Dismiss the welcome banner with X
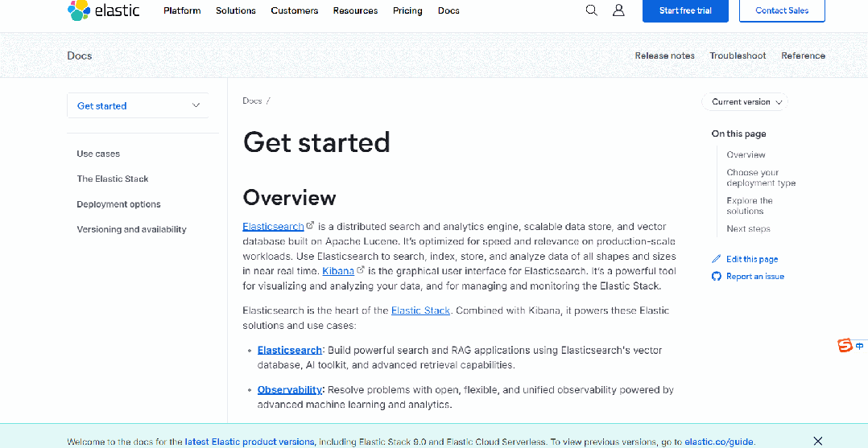The width and height of the screenshot is (868, 448). tap(818, 441)
